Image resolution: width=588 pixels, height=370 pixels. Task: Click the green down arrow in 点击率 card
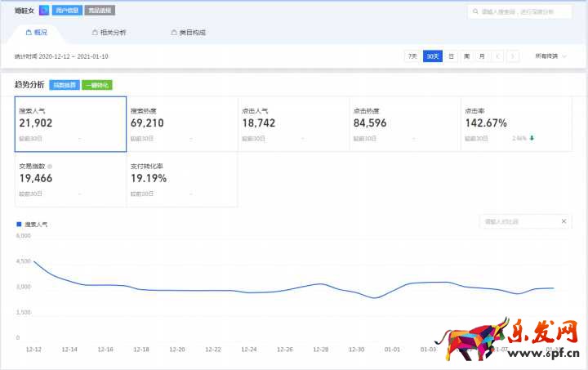pyautogui.click(x=532, y=138)
